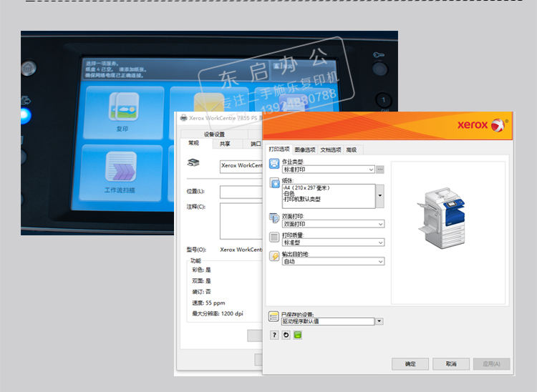This screenshot has width=537, height=392.
Task: Switch to the 图像选项 tab
Action: pos(305,150)
